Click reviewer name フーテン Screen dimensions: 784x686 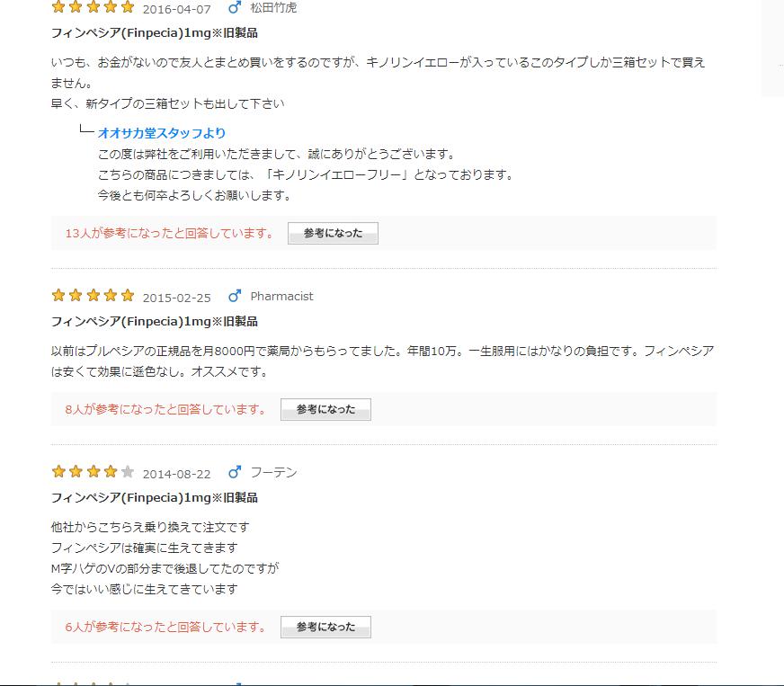coord(273,472)
